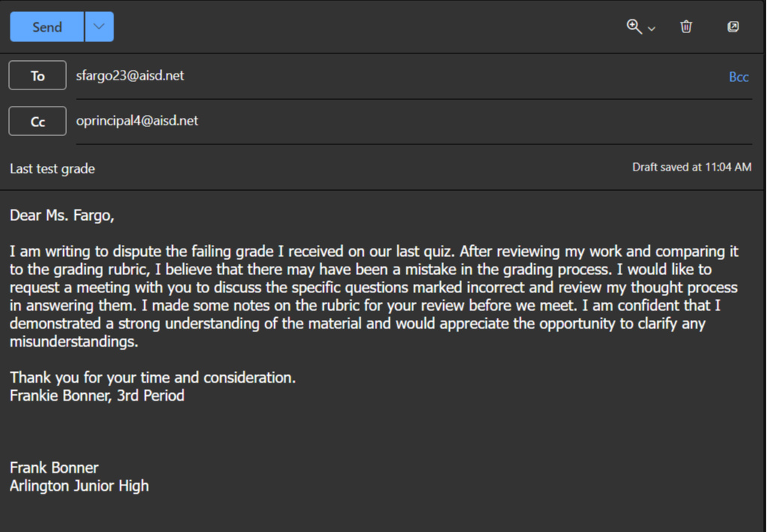Screen dimensions: 767x532
Task: Place cursor on 'Thank you for your time' line
Action: pos(152,378)
